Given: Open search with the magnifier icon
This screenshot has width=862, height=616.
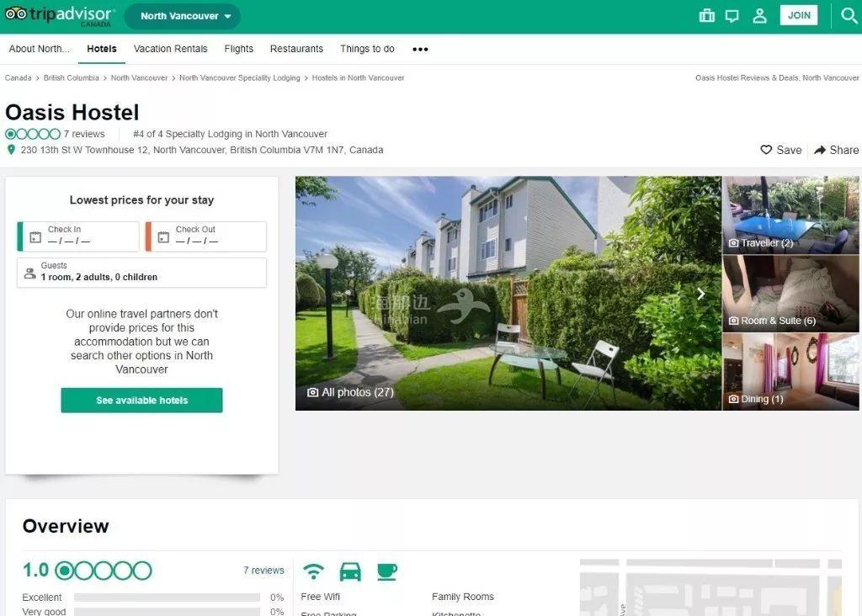Looking at the screenshot, I should [x=849, y=15].
